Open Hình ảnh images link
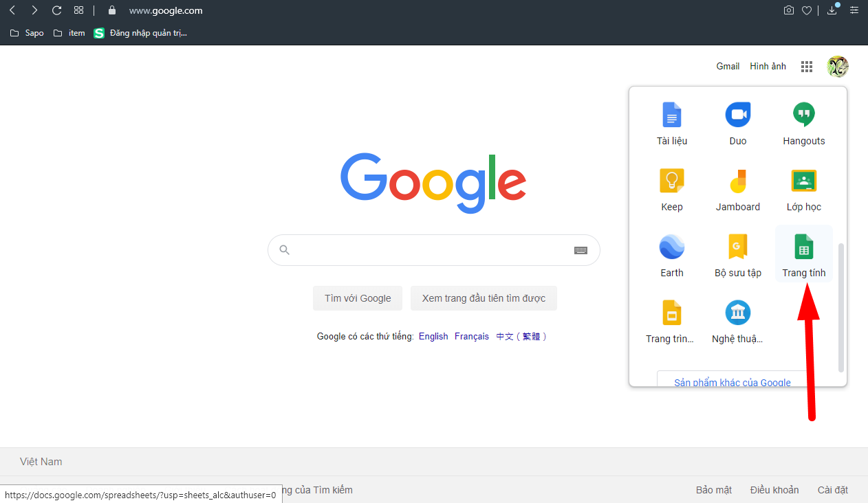 [768, 67]
